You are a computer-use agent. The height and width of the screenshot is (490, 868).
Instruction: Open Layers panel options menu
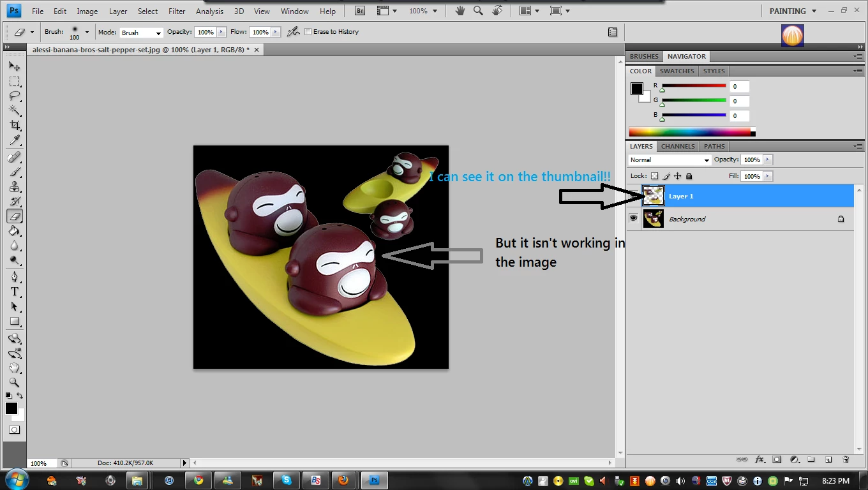858,146
